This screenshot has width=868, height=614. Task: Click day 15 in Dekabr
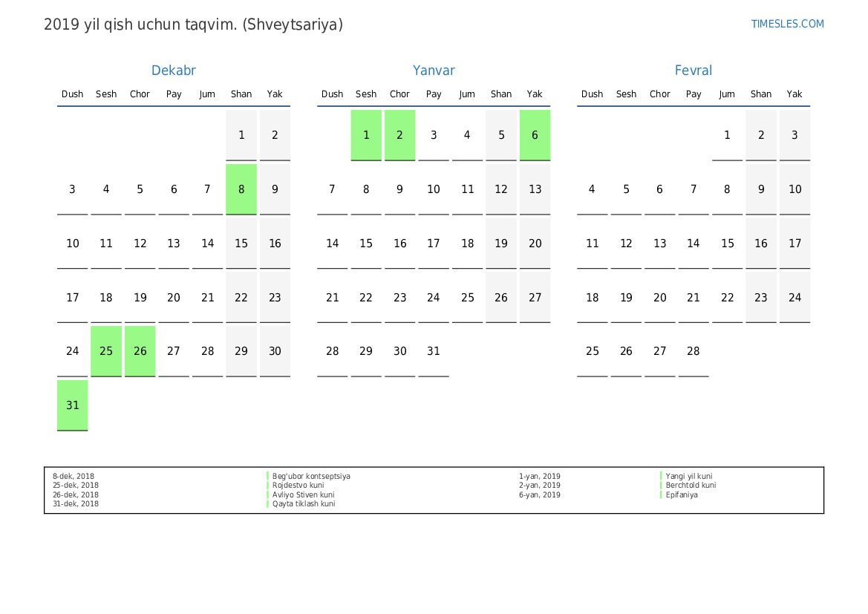[241, 243]
